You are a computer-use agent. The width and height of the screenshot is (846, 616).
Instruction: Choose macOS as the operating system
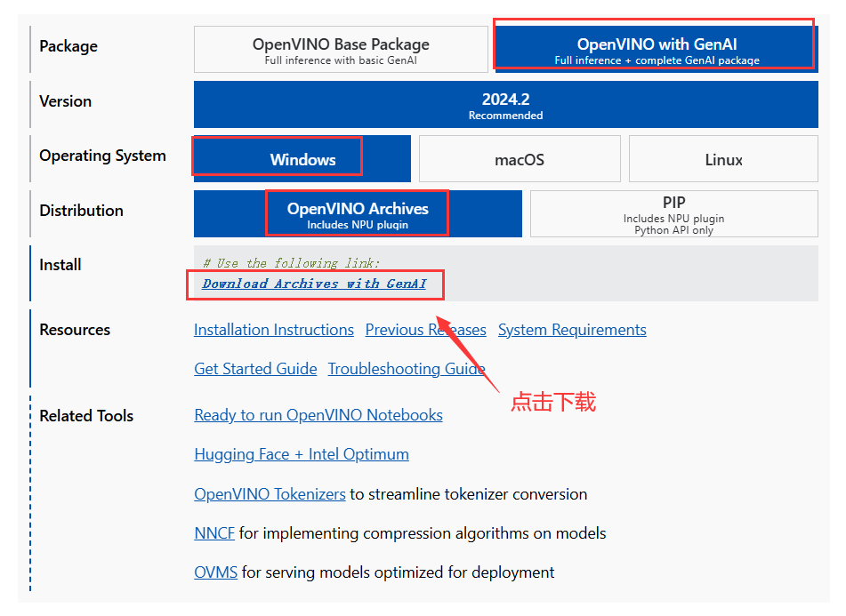[x=520, y=158]
